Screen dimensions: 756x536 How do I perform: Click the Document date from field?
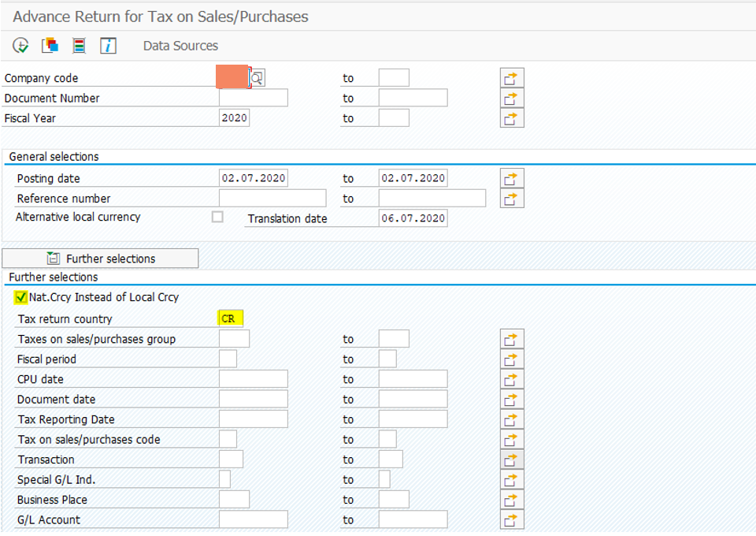pyautogui.click(x=254, y=399)
